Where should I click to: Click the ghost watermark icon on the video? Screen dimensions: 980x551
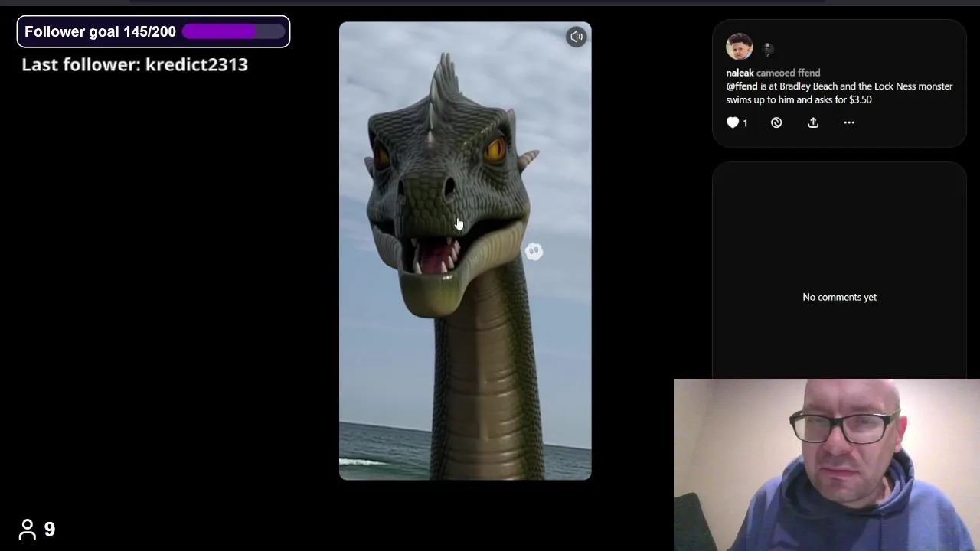point(534,251)
